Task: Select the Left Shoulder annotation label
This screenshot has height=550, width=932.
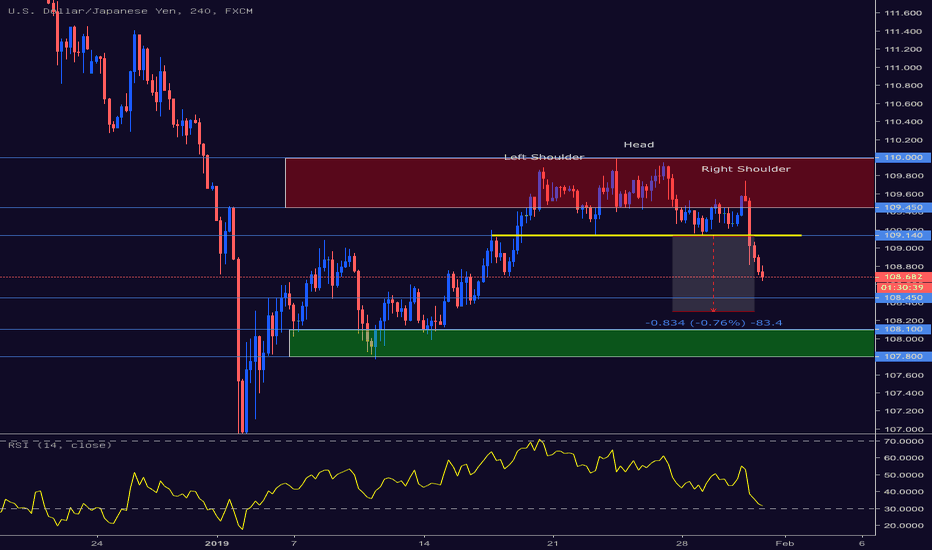Action: point(544,157)
